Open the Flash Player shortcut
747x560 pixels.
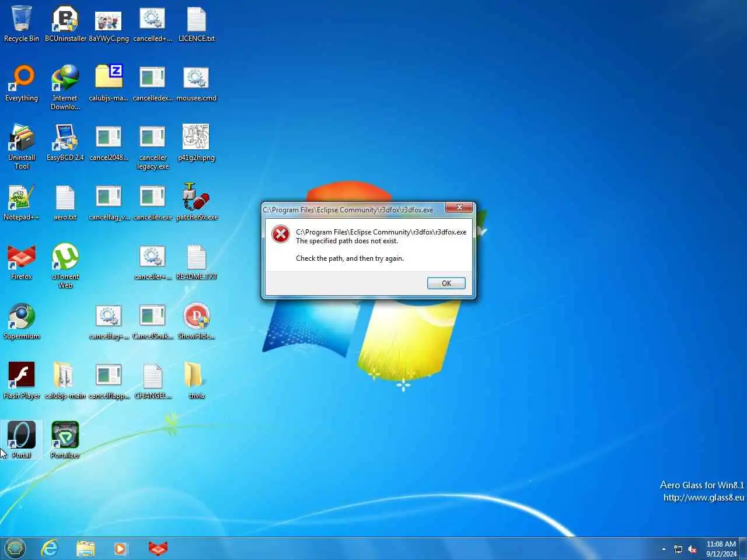22,381
